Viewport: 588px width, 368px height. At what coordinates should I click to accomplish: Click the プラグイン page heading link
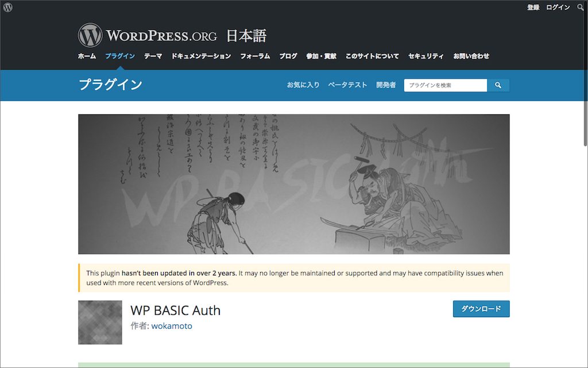tap(111, 84)
